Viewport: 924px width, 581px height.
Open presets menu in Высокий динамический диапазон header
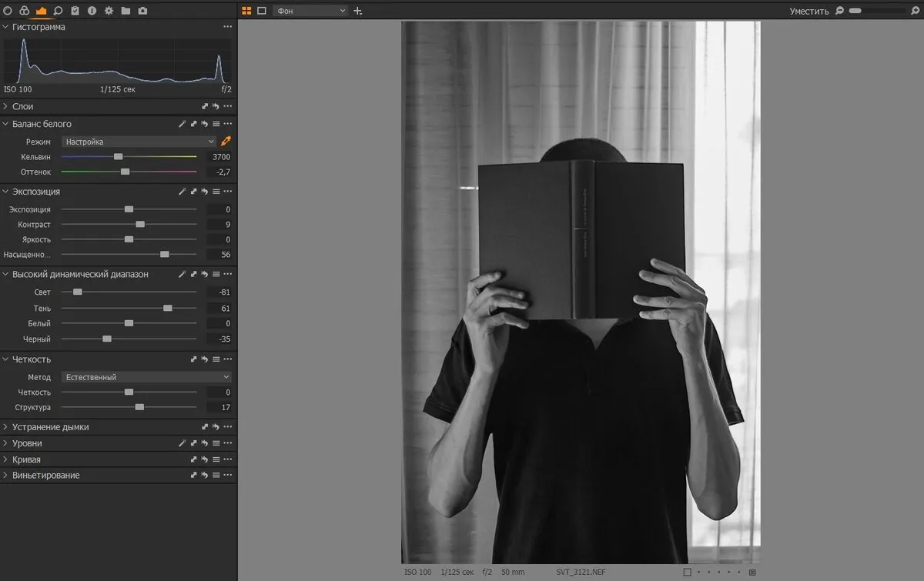216,274
